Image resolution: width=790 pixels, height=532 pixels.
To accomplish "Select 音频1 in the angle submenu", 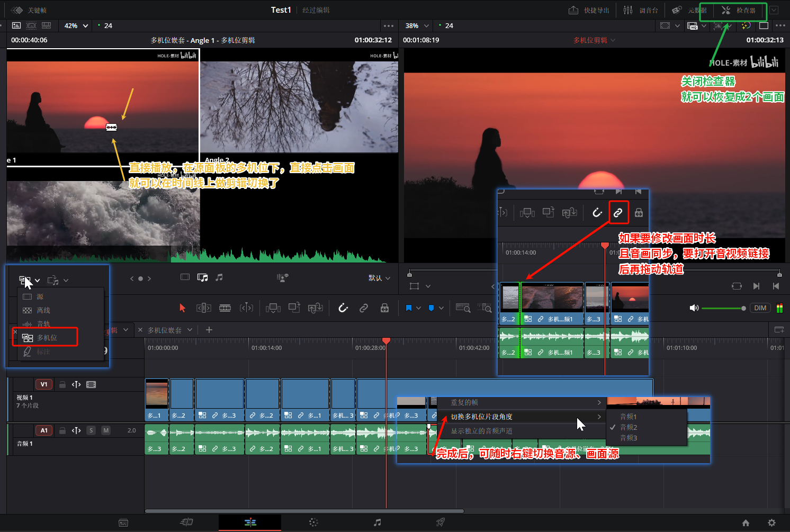I will coord(629,417).
